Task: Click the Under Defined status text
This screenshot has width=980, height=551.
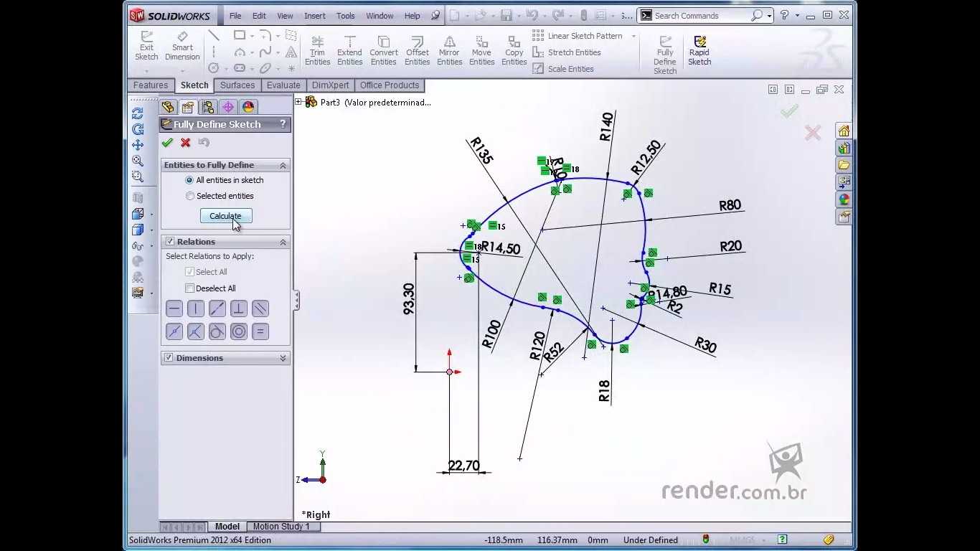Action: (650, 540)
